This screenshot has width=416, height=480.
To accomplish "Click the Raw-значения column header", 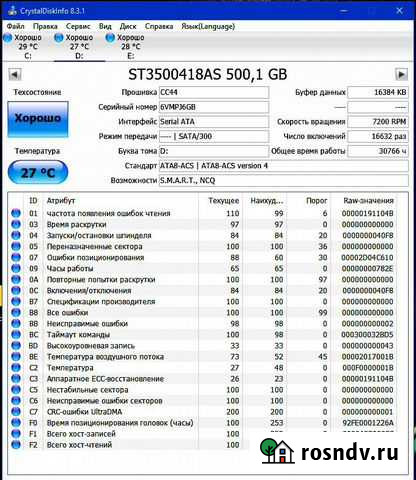I will click(x=368, y=201).
